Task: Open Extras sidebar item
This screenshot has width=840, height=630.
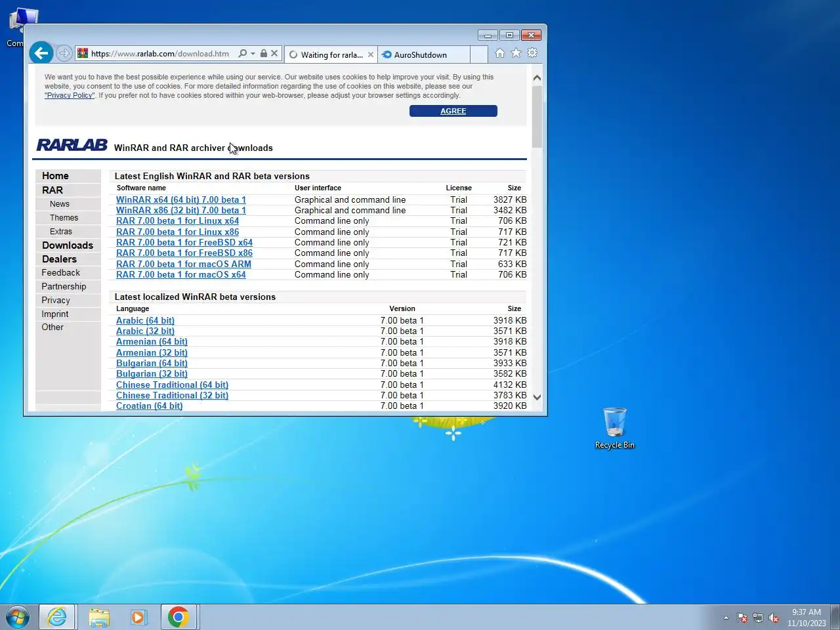Action: click(x=61, y=232)
